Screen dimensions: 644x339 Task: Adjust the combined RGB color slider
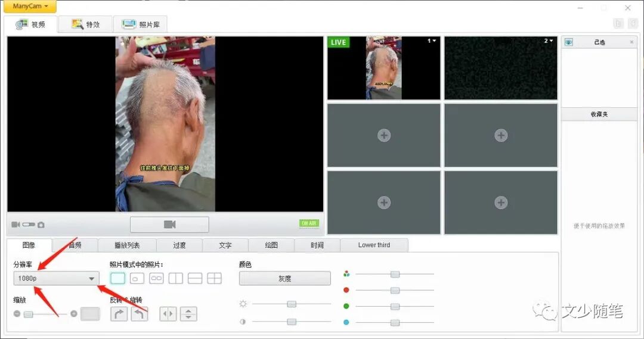pyautogui.click(x=395, y=273)
